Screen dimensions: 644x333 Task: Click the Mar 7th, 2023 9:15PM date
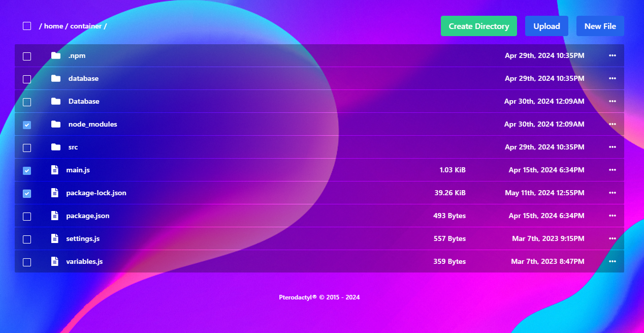[548, 238]
